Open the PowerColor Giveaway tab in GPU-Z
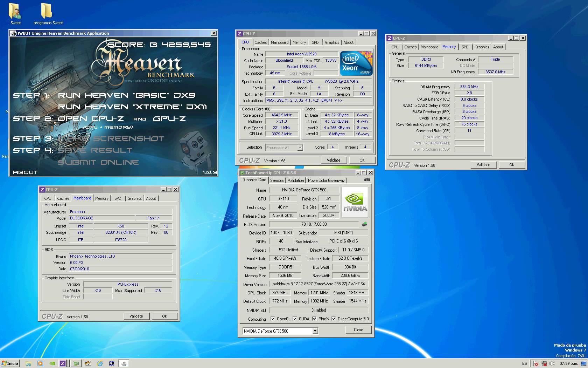 coord(326,180)
